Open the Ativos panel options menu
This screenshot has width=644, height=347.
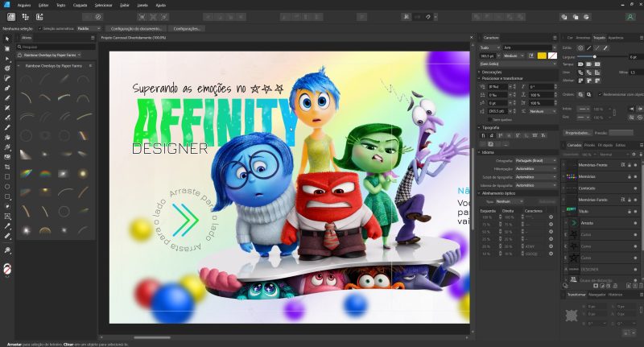click(93, 38)
